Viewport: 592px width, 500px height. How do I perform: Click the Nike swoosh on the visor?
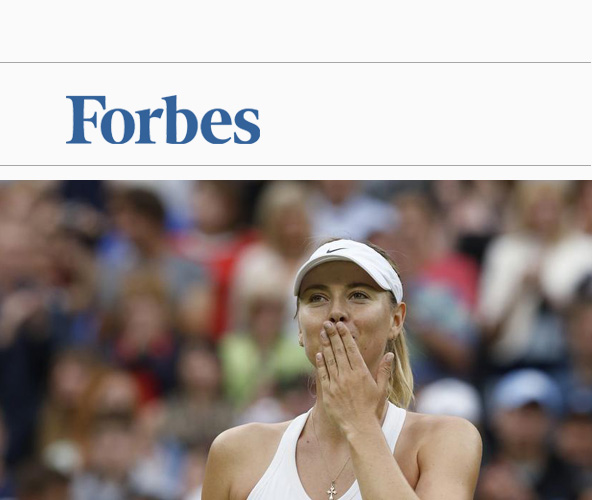[336, 250]
